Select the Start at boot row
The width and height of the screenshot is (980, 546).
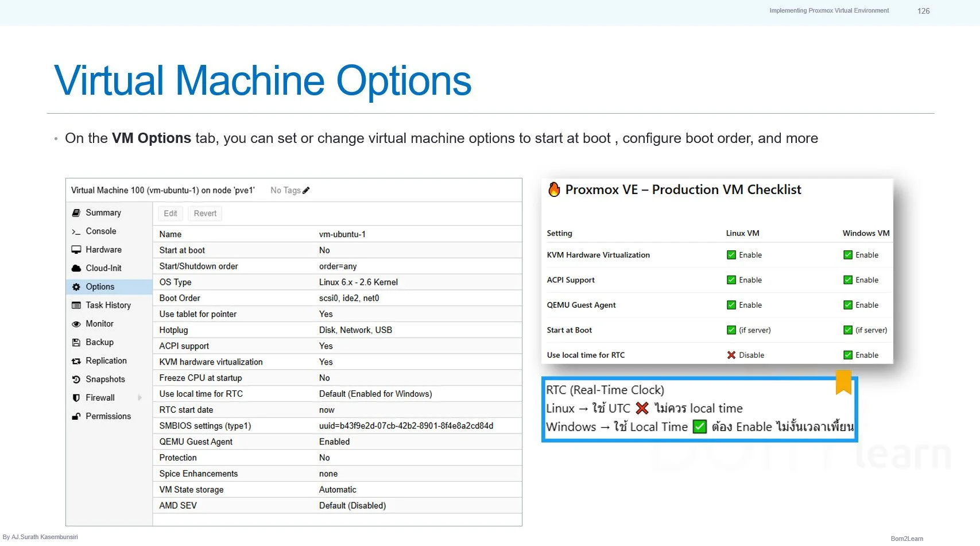click(338, 250)
